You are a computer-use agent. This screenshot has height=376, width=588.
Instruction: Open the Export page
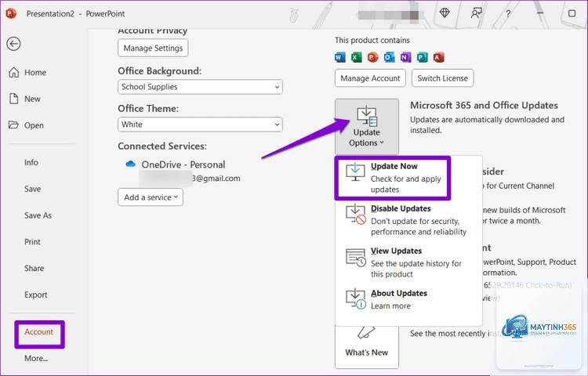pyautogui.click(x=35, y=295)
